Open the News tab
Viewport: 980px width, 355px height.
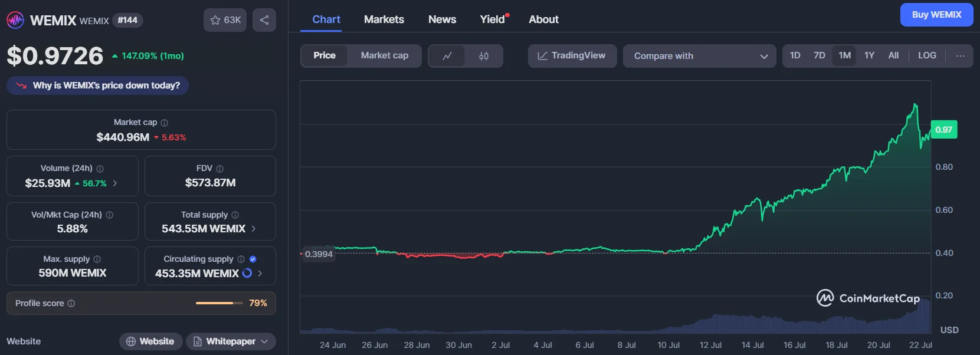tap(442, 19)
